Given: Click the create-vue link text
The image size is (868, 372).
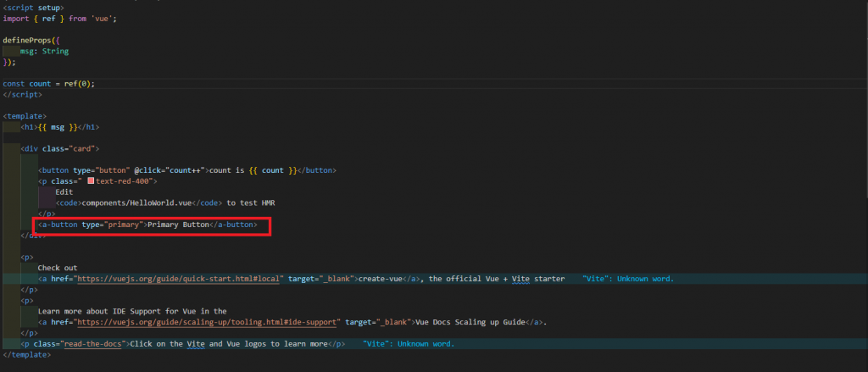Looking at the screenshot, I should [381, 279].
